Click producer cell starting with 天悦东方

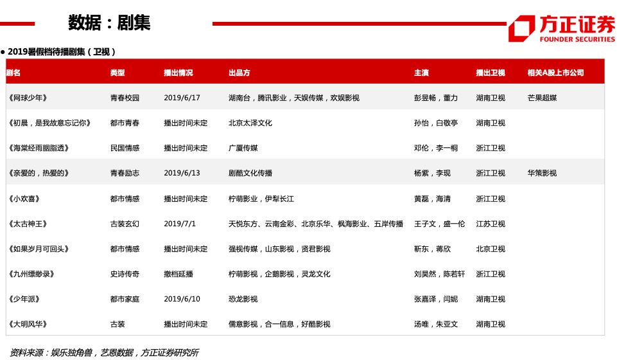[x=316, y=224]
